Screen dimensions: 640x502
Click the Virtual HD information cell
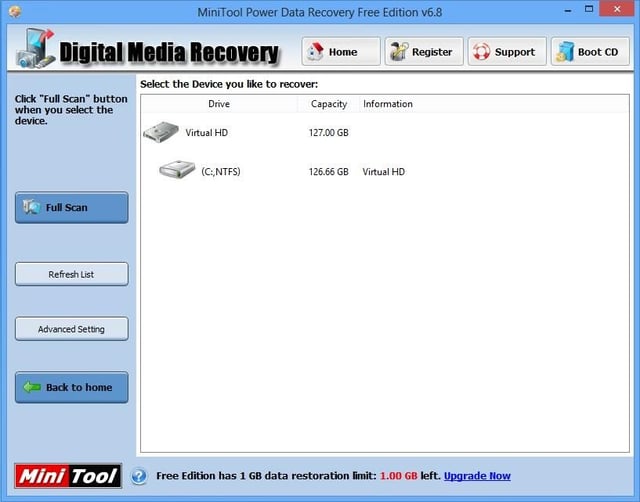pos(384,172)
